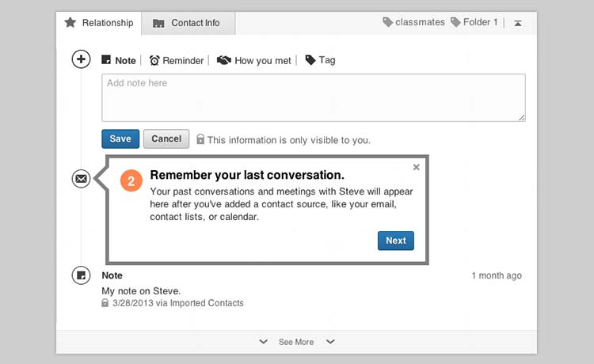Click the Folder 1 tag label
The image size is (594, 364).
click(474, 22)
